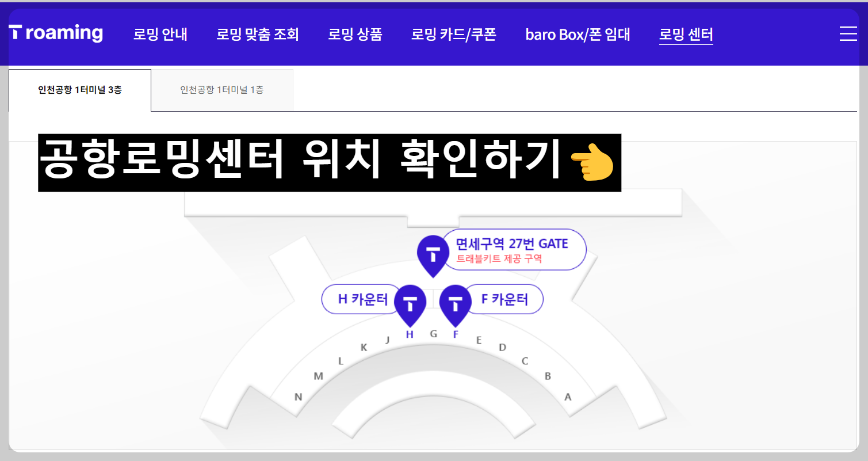Open the hamburger menu icon
This screenshot has height=461, width=868.
click(848, 33)
